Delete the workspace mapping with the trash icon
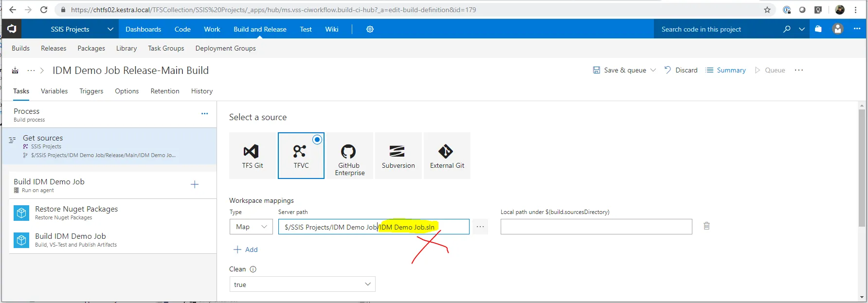 (x=706, y=226)
